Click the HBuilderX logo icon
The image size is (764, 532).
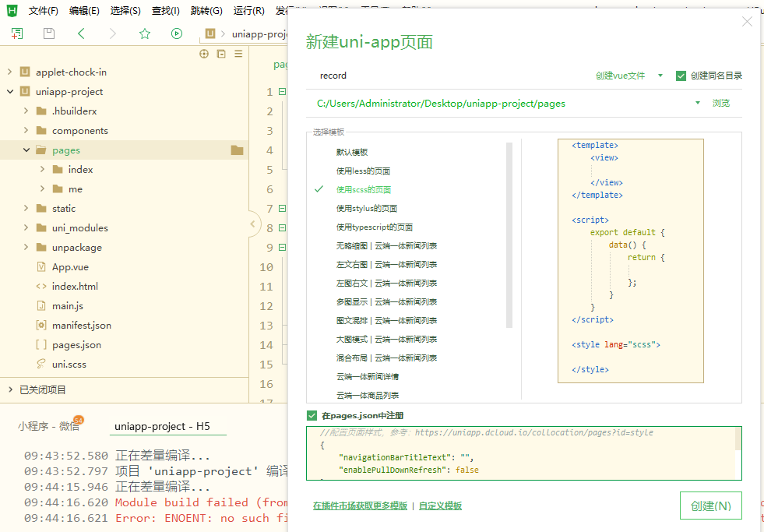[x=12, y=10]
